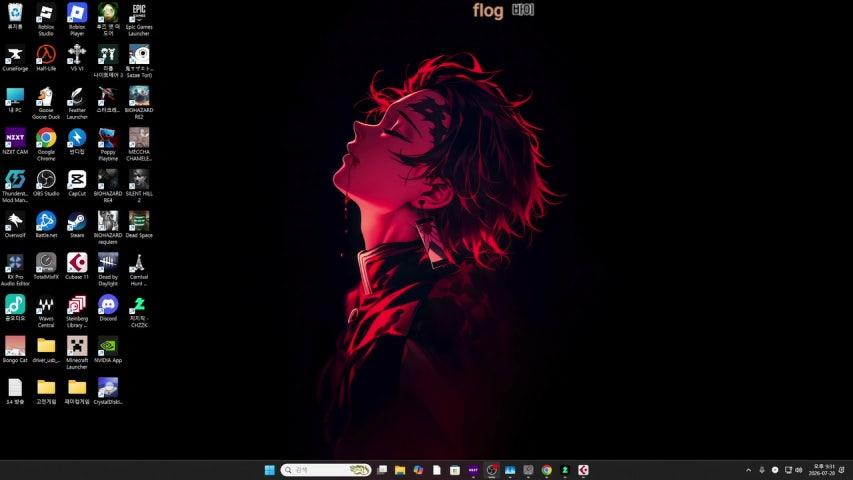The width and height of the screenshot is (853, 480).
Task: Open the NZXT CAM desktop shortcut
Action: (15, 142)
